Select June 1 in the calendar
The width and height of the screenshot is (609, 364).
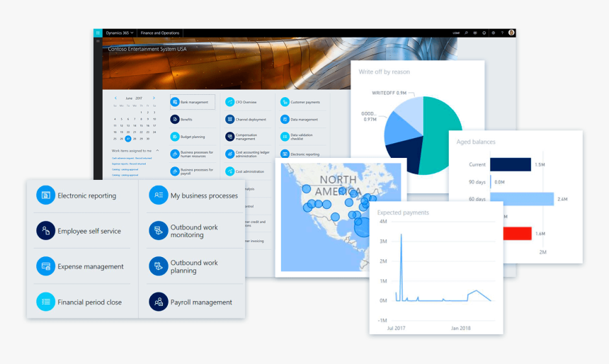click(x=141, y=113)
